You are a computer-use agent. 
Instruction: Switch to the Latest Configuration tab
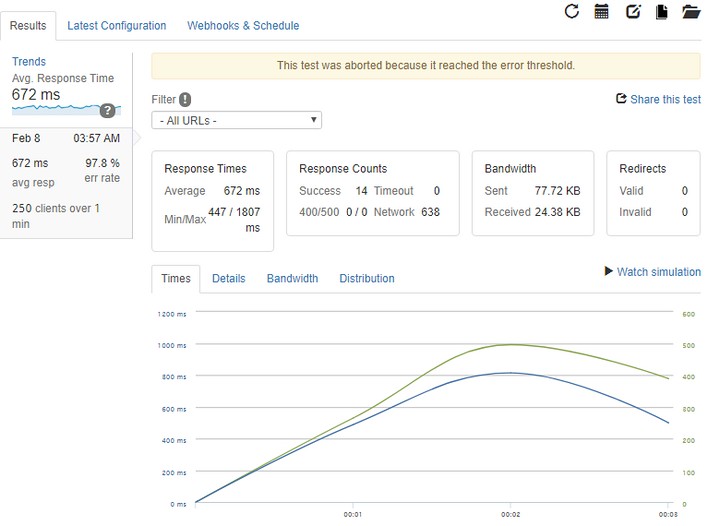point(117,26)
